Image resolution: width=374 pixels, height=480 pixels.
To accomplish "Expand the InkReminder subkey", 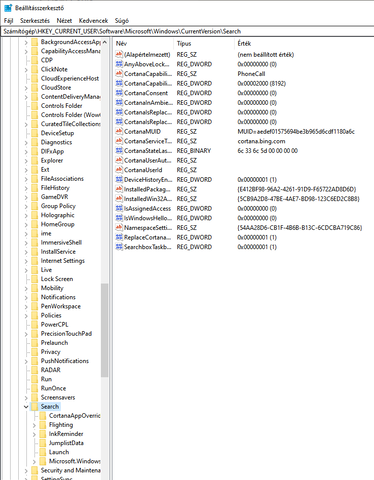I will (x=34, y=434).
